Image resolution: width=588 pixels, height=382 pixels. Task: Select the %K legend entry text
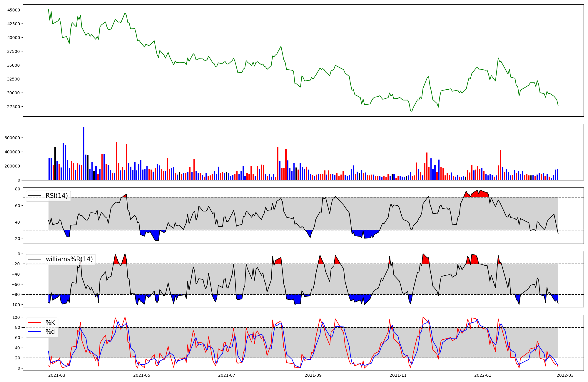(50, 323)
